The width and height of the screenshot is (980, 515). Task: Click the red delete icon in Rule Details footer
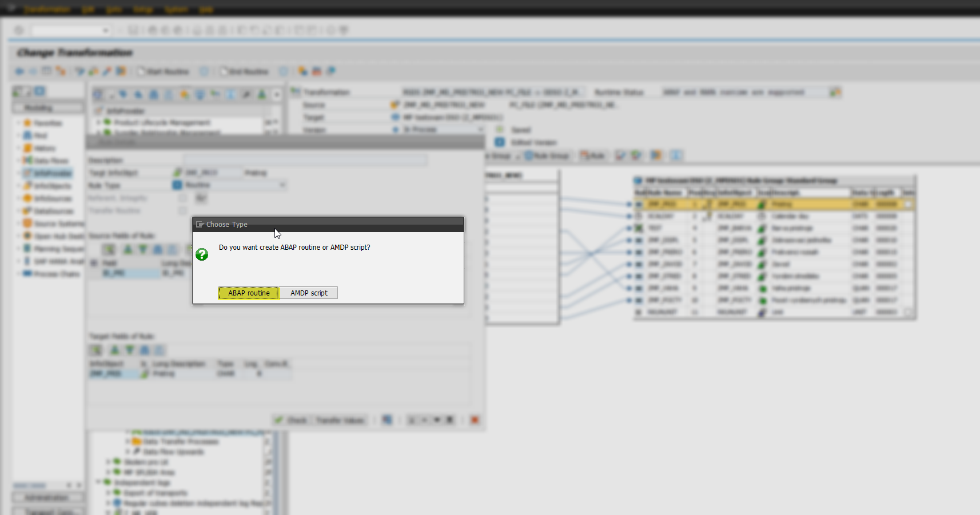pos(475,420)
